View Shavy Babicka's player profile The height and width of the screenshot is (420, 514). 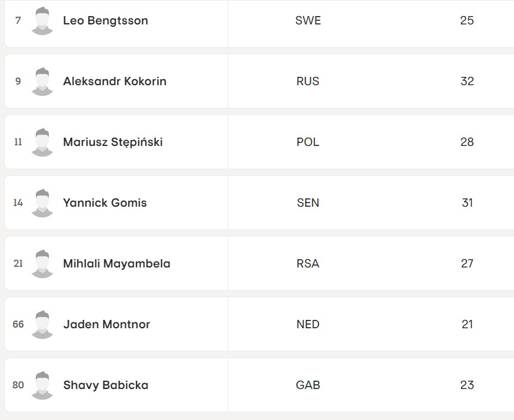pyautogui.click(x=106, y=385)
